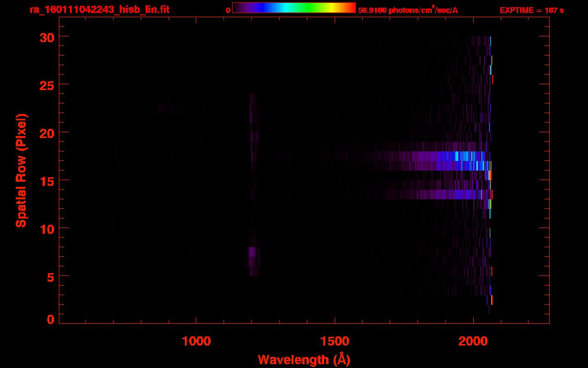Viewport: 588px width, 368px height.
Task: Click the y-axis tick label 5
Action: (50, 276)
